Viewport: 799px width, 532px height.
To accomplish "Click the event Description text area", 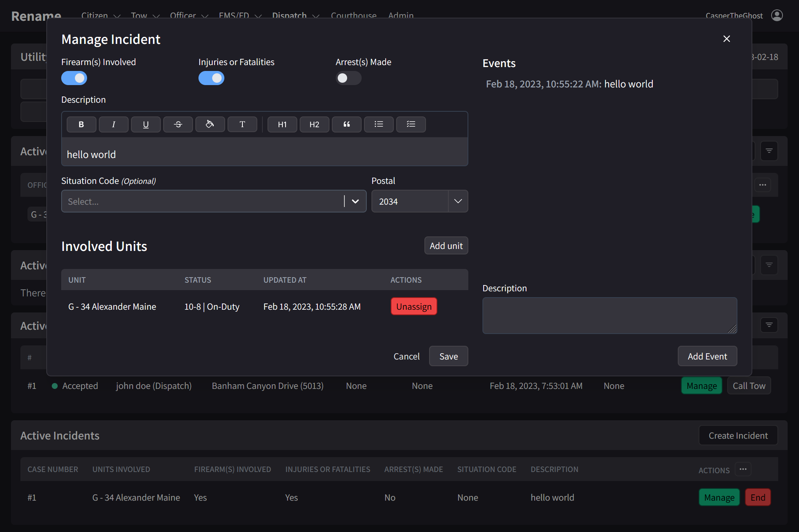I will coord(609,316).
